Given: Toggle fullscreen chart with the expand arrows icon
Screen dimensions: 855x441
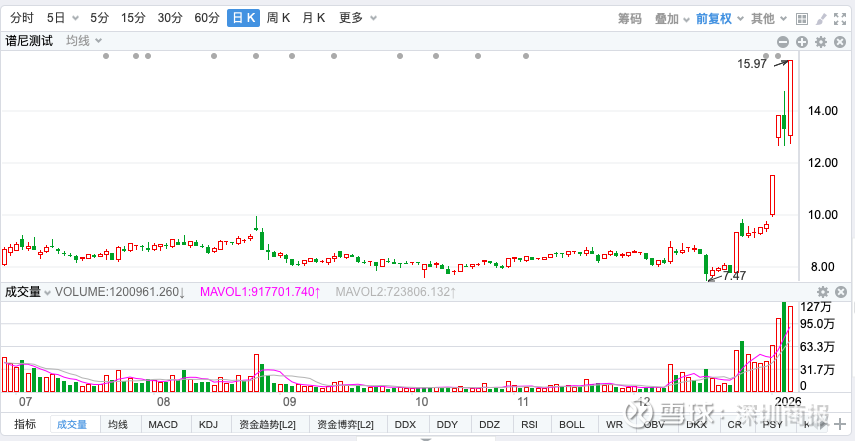Looking at the screenshot, I should [840, 19].
